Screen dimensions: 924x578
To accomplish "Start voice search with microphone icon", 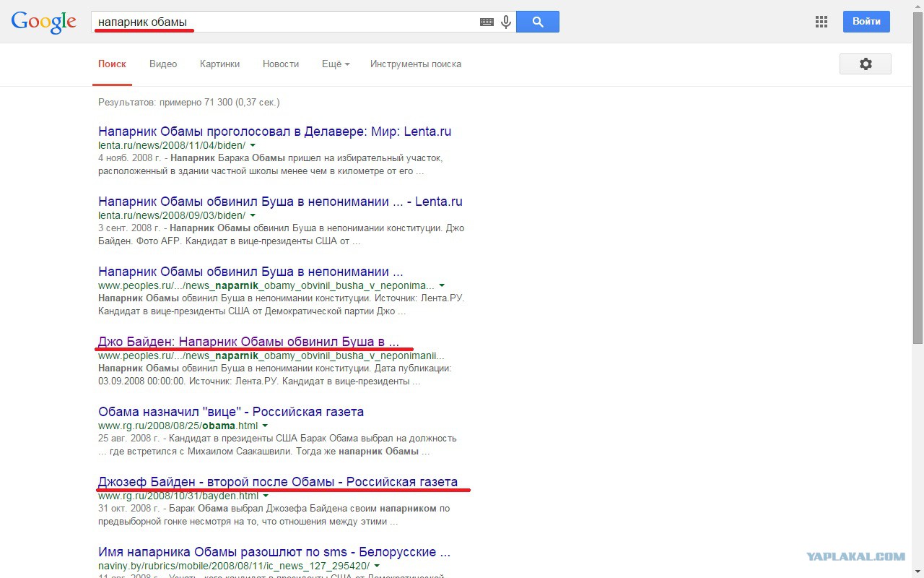I will (506, 22).
